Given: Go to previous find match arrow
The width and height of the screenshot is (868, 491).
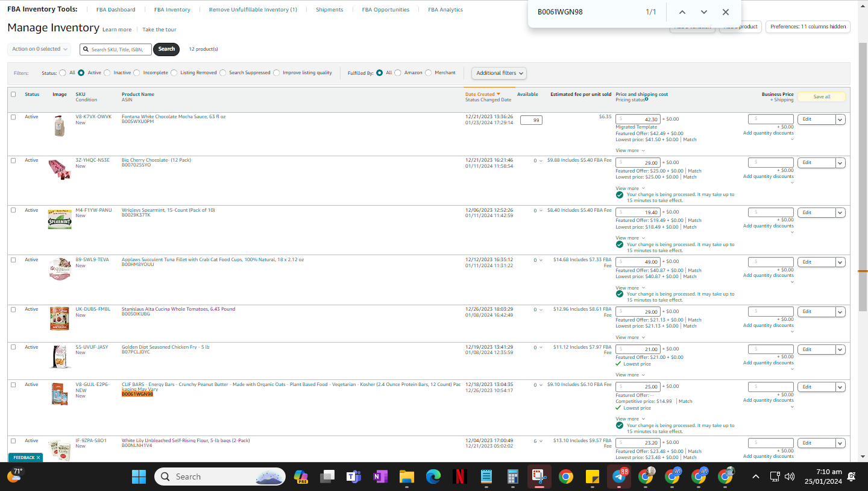Looking at the screenshot, I should coord(682,12).
